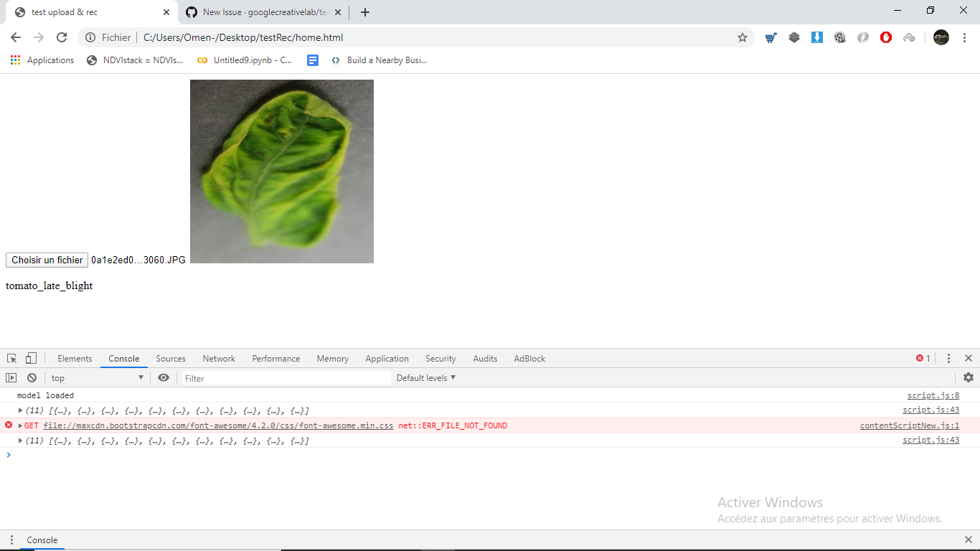This screenshot has width=980, height=551.
Task: Bookmark the page with the star icon
Action: coord(743,37)
